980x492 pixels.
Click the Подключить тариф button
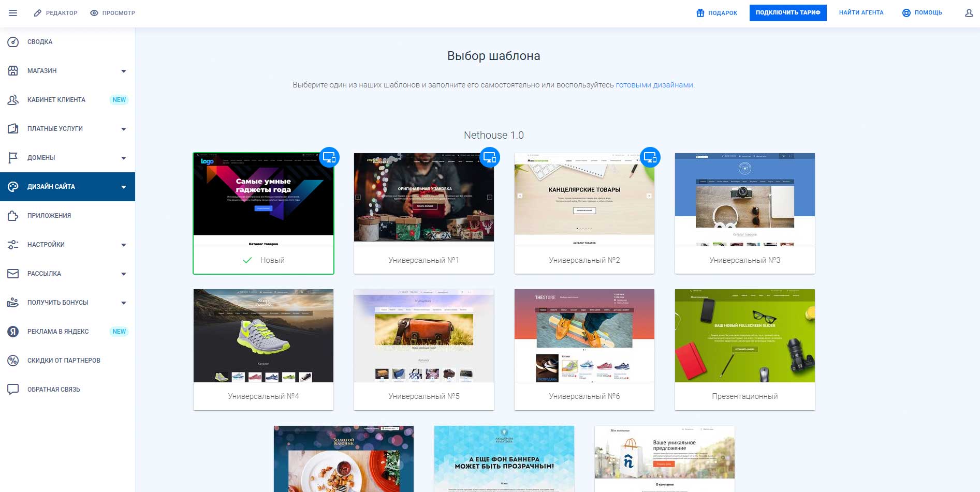[787, 13]
